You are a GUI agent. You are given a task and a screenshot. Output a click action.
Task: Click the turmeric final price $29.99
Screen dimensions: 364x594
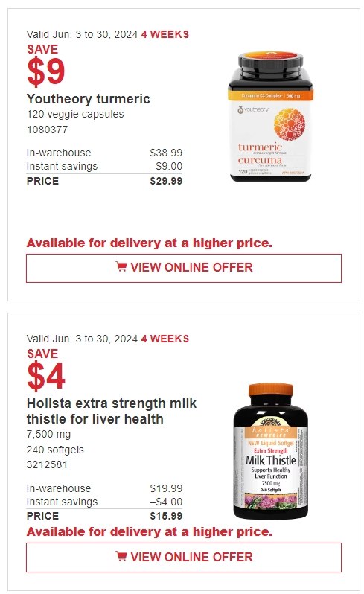point(166,181)
